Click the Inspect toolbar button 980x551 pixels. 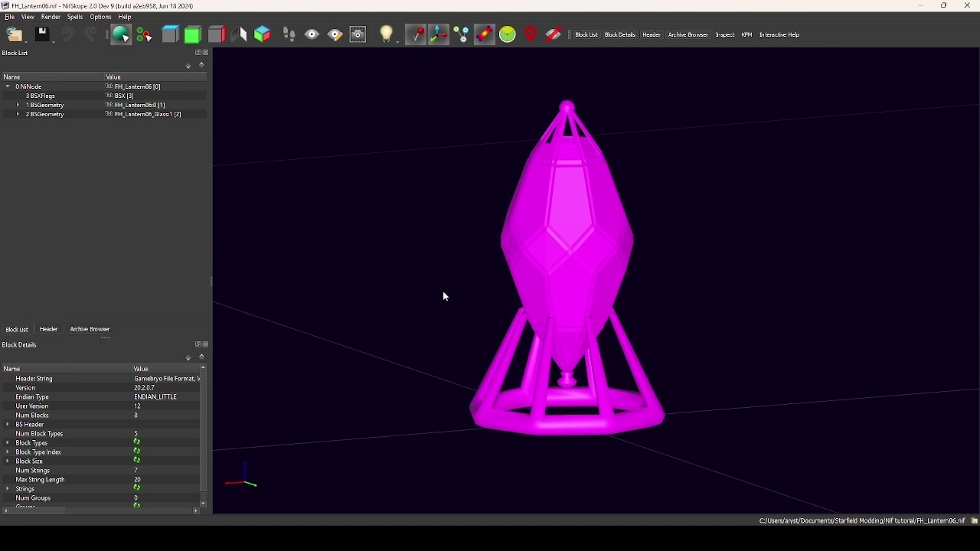point(725,35)
